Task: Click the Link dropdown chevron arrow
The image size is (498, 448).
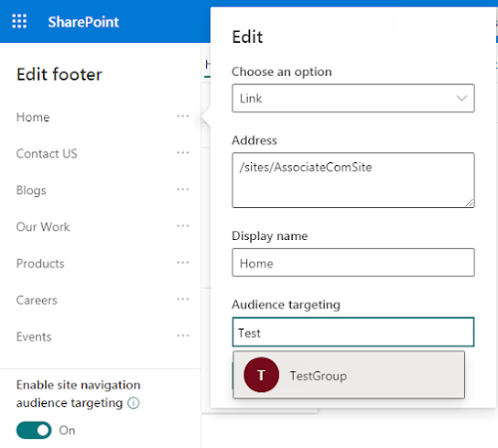Action: 461,99
